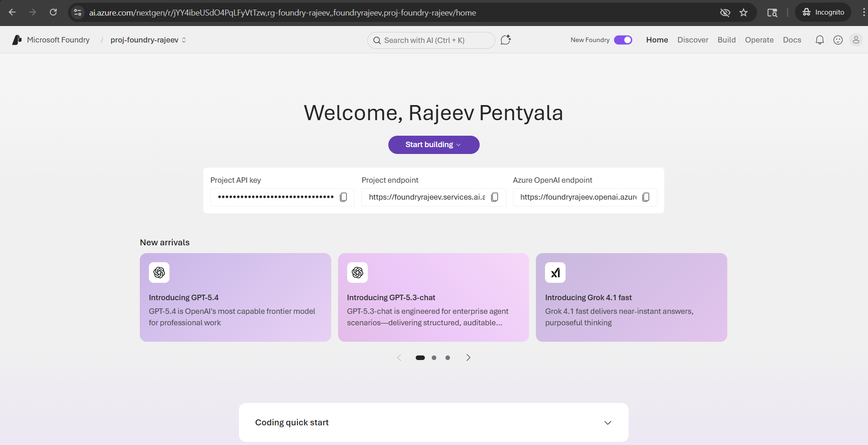Open the notifications bell
This screenshot has height=445, width=868.
point(820,40)
